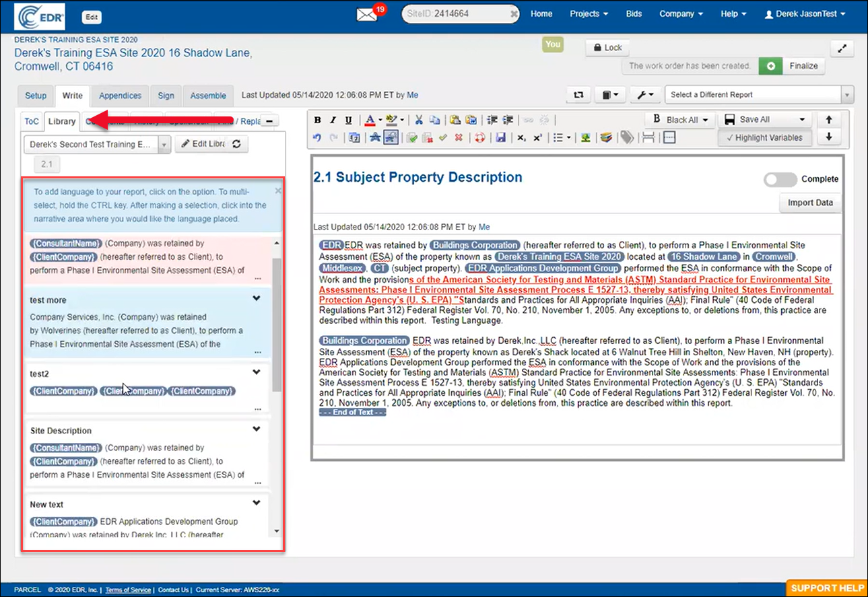
Task: Expand the test more library entry chevron
Action: pyautogui.click(x=257, y=298)
